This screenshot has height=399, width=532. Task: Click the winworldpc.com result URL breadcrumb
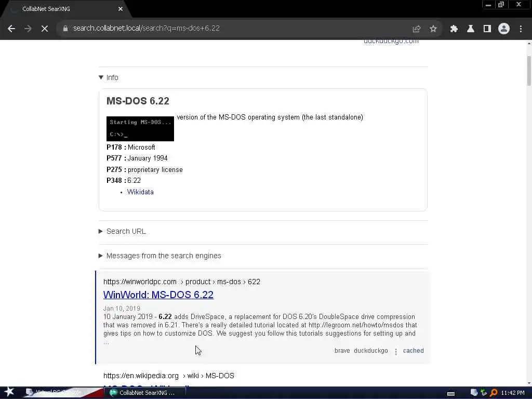(182, 282)
